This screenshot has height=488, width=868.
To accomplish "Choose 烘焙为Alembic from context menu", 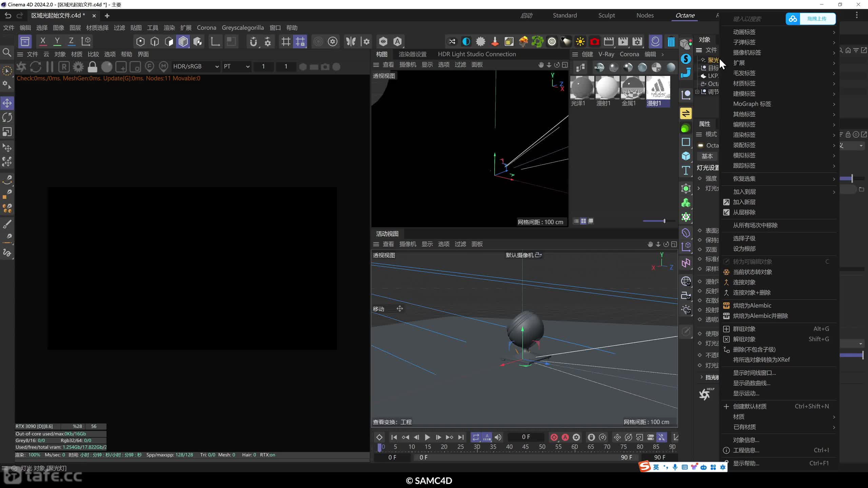I will pyautogui.click(x=779, y=305).
